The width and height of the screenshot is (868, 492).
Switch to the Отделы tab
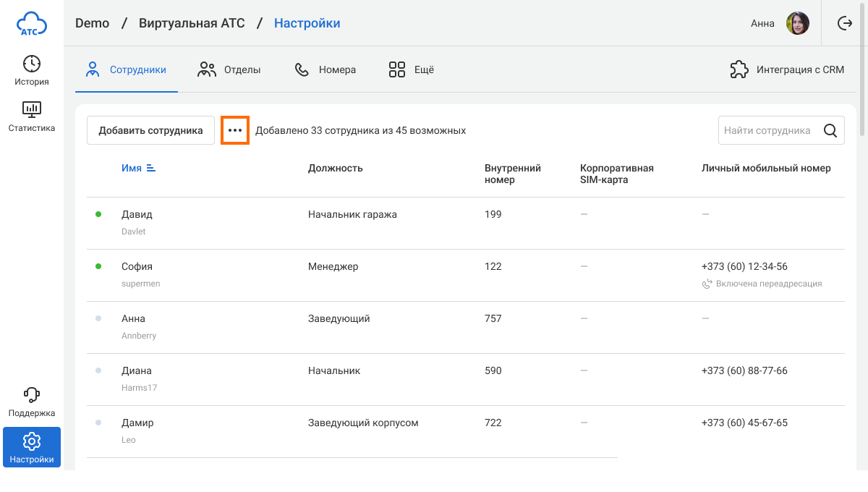tap(229, 70)
